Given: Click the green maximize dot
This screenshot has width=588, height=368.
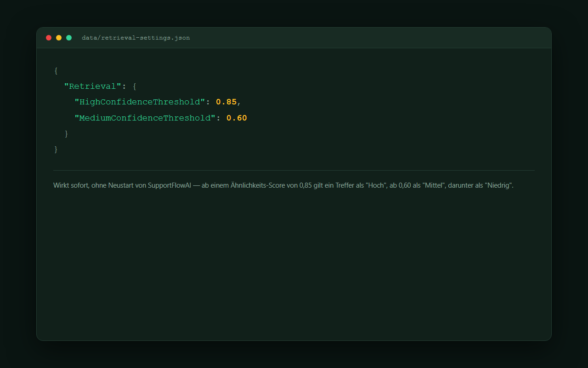Looking at the screenshot, I should click(x=69, y=38).
